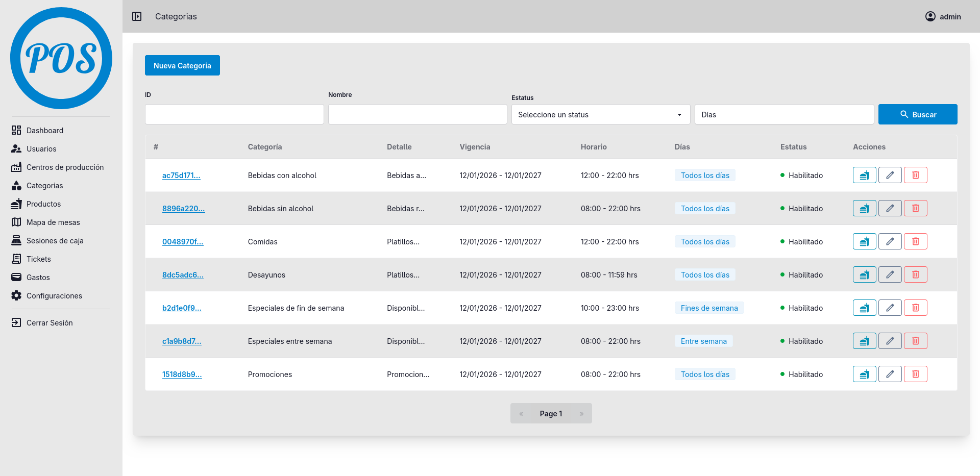980x476 pixels.
Task: Focus the Nombre filter input field
Action: point(417,114)
